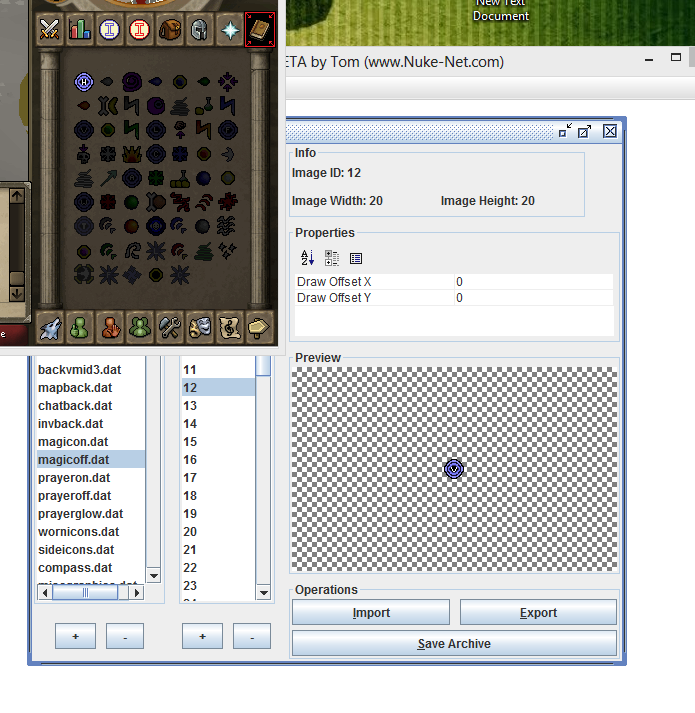This screenshot has width=695, height=713.
Task: Maximize the internal editor frame
Action: click(x=584, y=131)
